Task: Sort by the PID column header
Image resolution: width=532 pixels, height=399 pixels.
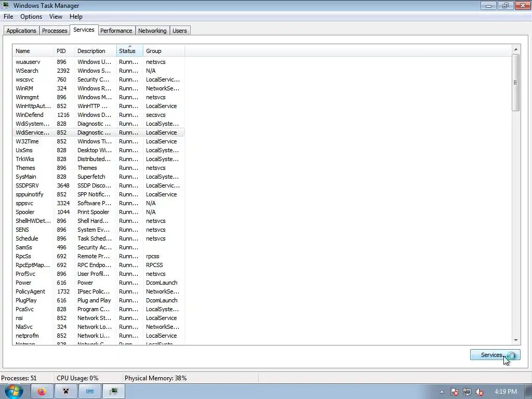Action: coord(64,51)
